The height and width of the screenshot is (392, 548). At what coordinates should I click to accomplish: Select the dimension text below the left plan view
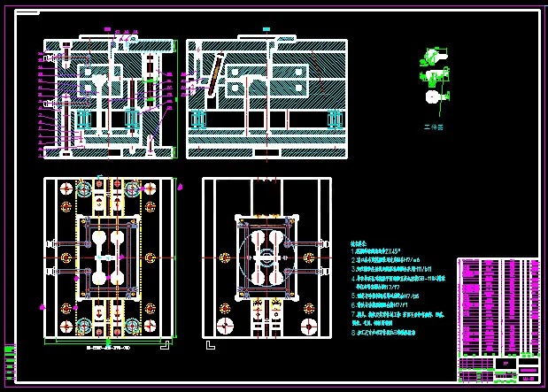click(x=108, y=348)
